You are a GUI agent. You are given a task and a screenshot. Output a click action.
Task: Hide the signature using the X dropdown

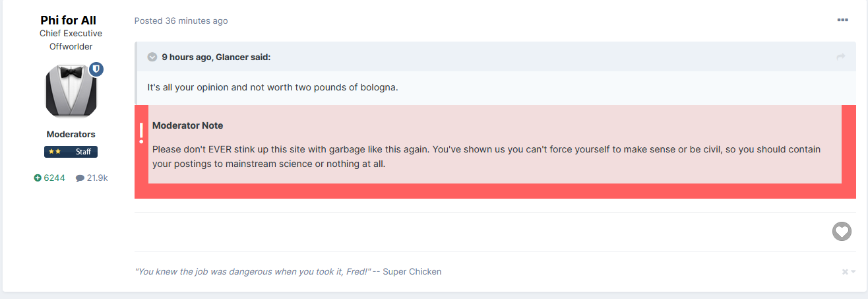(x=848, y=272)
